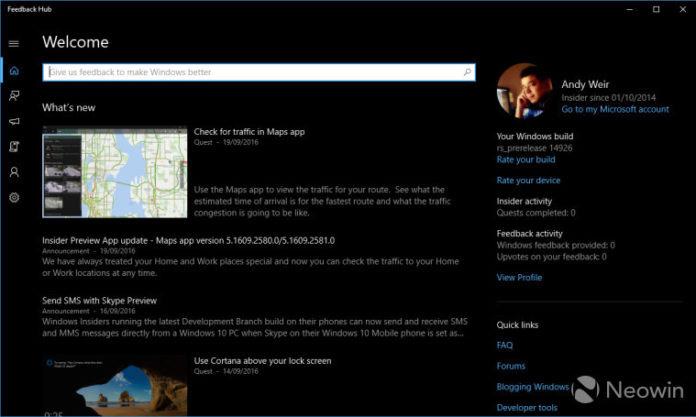Image resolution: width=696 pixels, height=417 pixels.
Task: Open Use Cortana above your lock screen quest
Action: pos(262,361)
